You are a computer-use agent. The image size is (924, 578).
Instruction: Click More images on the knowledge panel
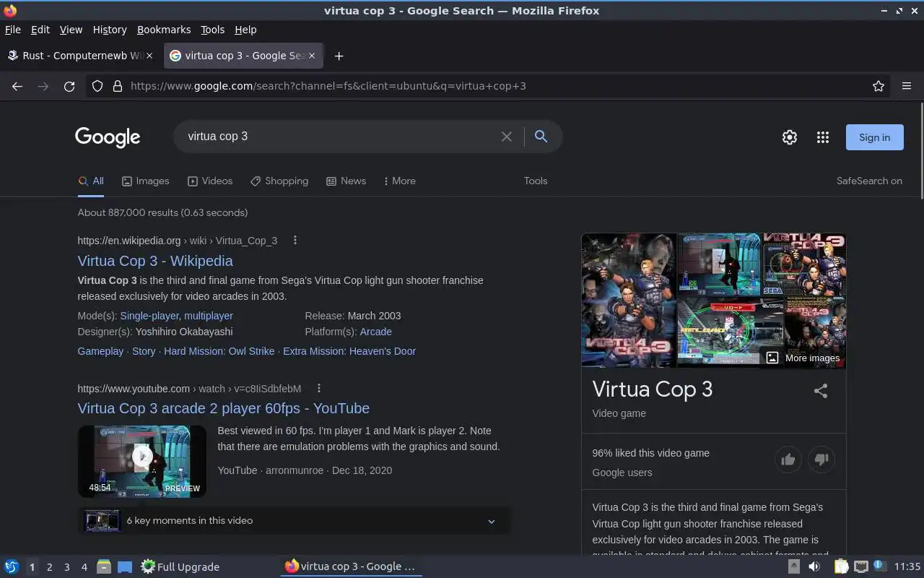(x=803, y=358)
